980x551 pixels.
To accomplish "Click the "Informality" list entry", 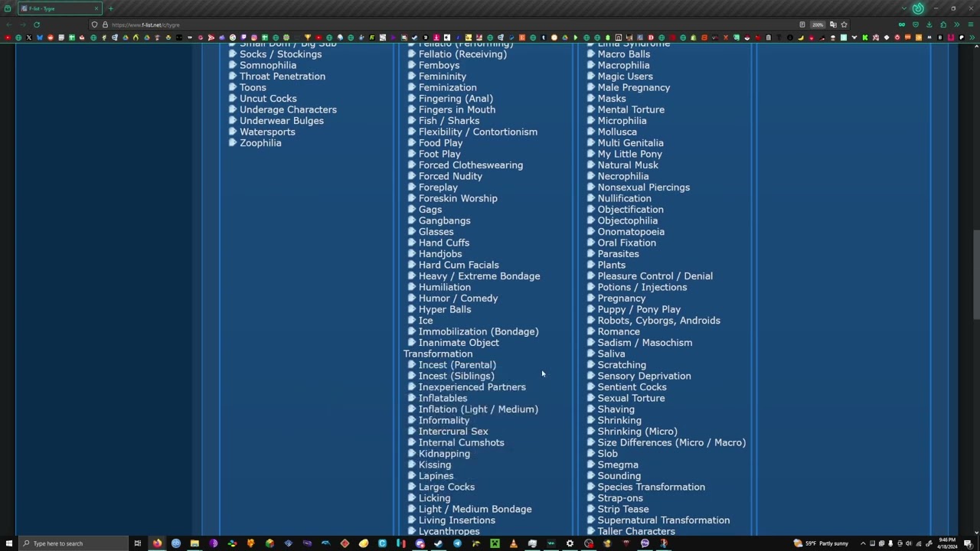I will [444, 420].
